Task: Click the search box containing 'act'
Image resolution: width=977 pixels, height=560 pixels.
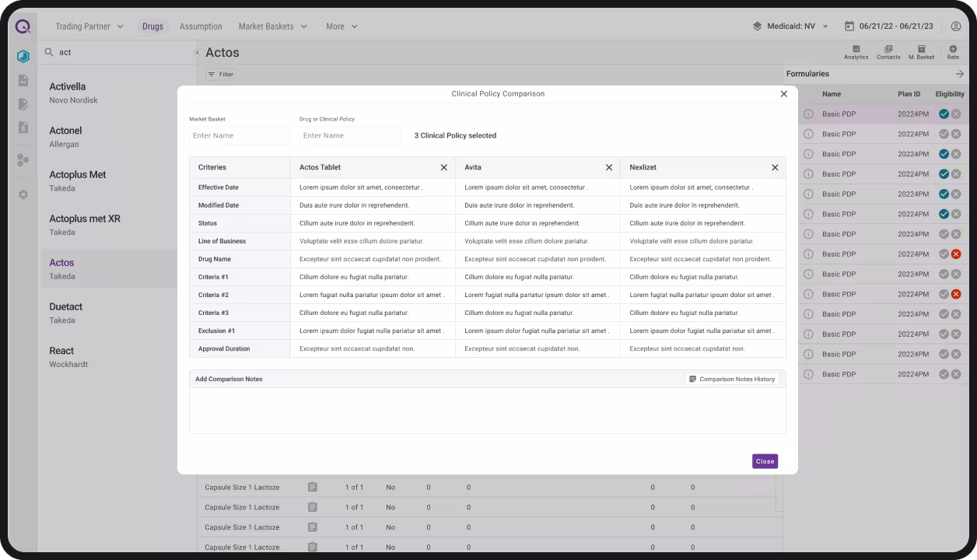Action: point(117,52)
